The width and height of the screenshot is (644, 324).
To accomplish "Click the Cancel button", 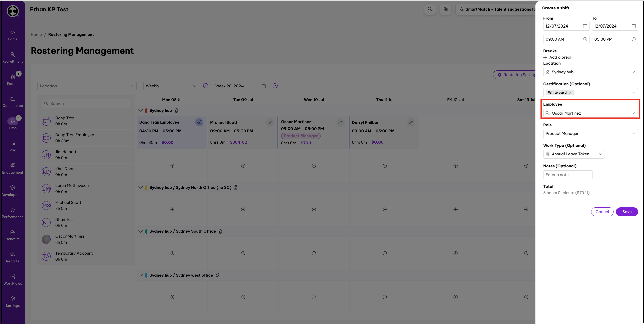I will coord(602,212).
